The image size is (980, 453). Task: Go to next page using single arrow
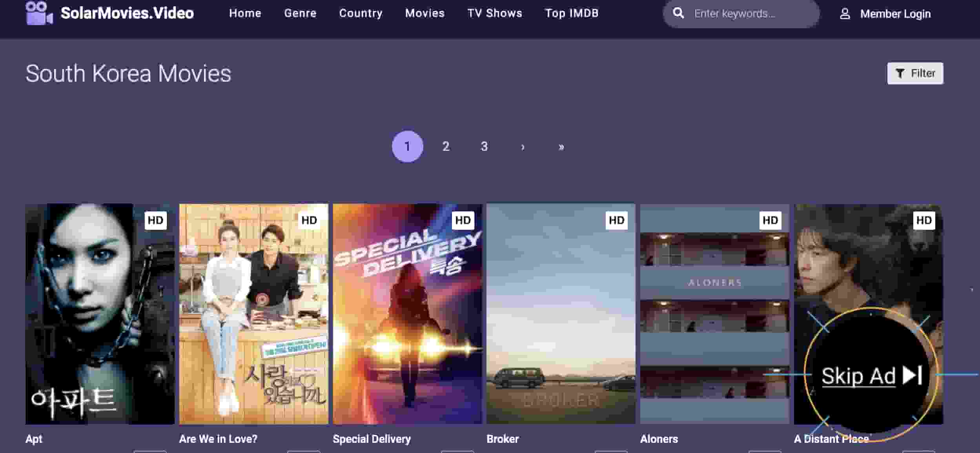[x=523, y=147]
